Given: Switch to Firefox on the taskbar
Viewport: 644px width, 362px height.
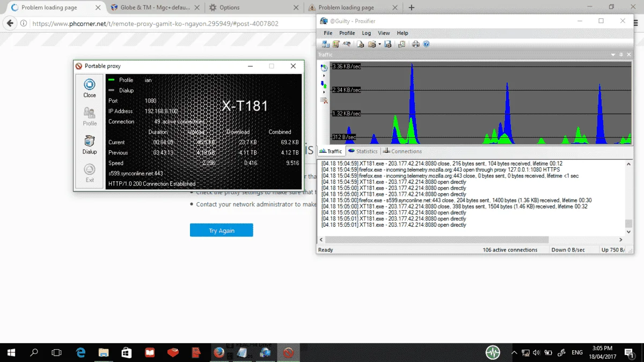Looking at the screenshot, I should [x=219, y=352].
